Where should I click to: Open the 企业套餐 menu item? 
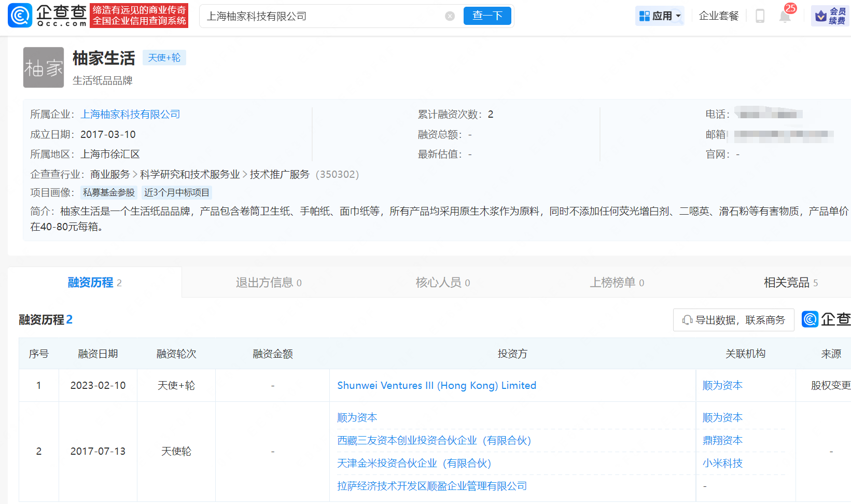719,16
